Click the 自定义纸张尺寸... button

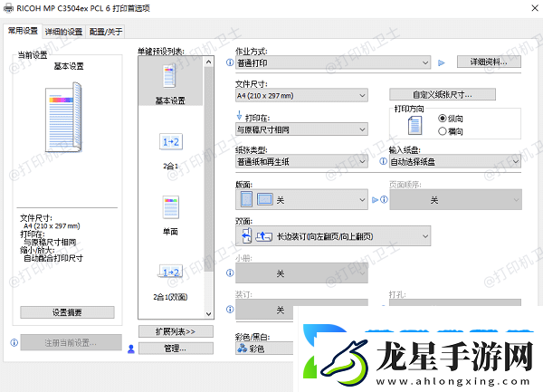443,94
